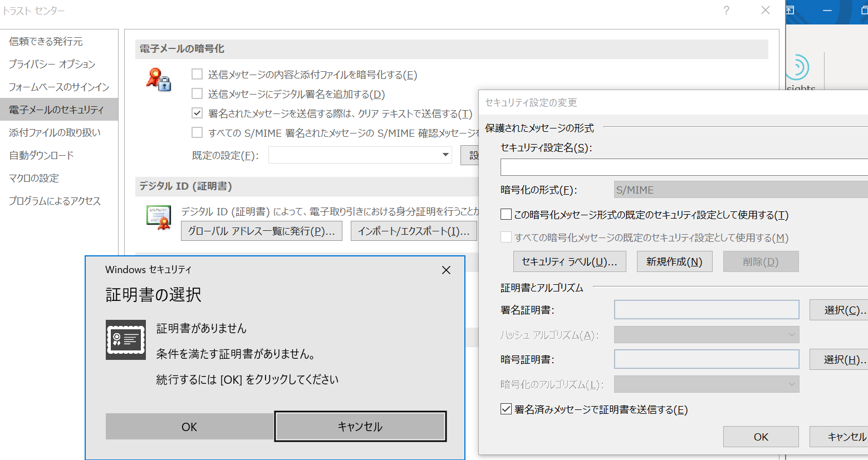Click disabled すべての暗号化メッセージの既定 checkbox
Viewport: 868px width, 460px height.
(506, 237)
